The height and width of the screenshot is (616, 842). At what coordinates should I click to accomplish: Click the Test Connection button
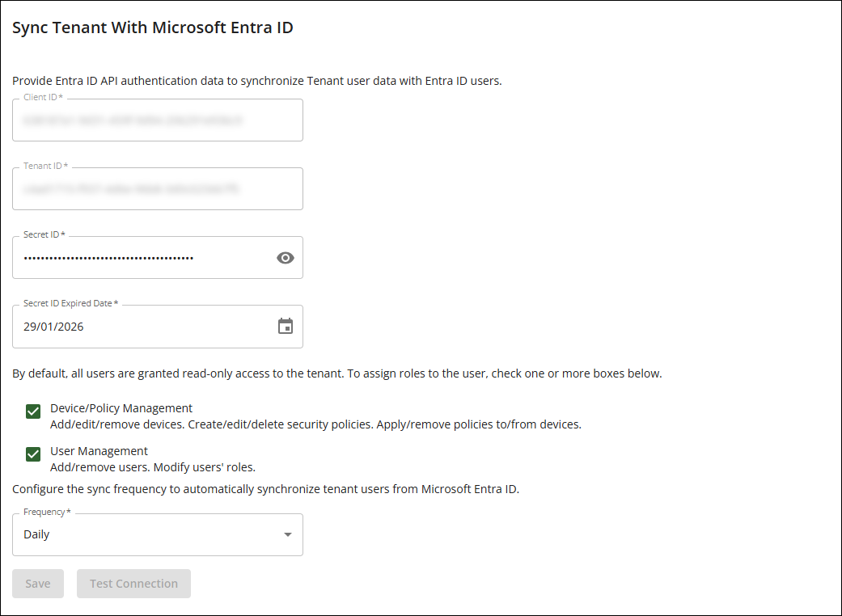point(133,584)
